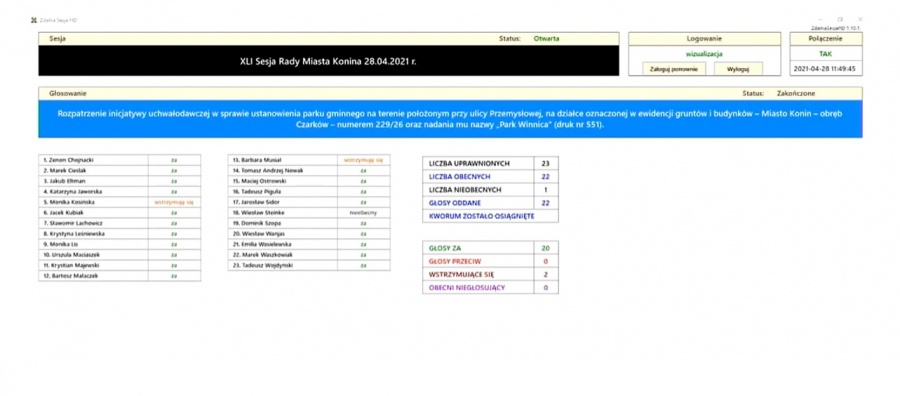Click the Otwarta session status text

(546, 39)
